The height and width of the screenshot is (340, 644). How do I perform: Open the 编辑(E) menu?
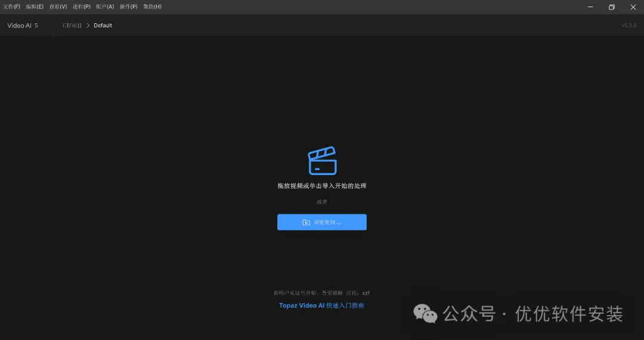(35, 7)
